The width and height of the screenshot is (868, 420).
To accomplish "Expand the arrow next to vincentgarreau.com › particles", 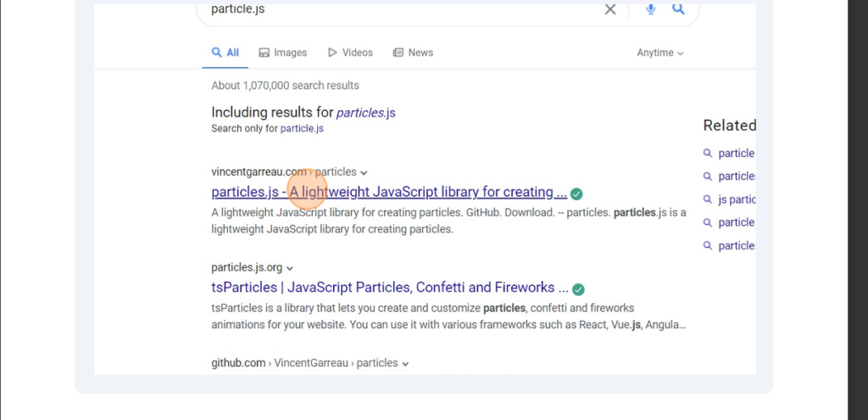I will 364,173.
